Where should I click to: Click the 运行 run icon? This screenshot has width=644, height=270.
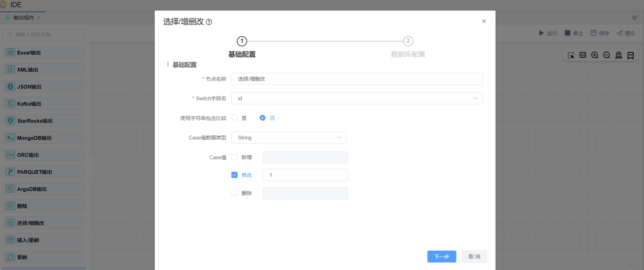541,33
